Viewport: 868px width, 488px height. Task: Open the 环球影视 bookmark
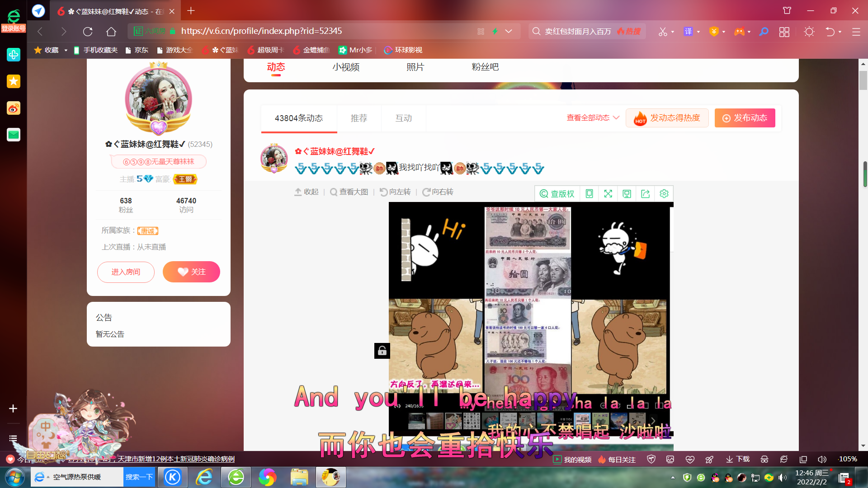click(x=403, y=50)
